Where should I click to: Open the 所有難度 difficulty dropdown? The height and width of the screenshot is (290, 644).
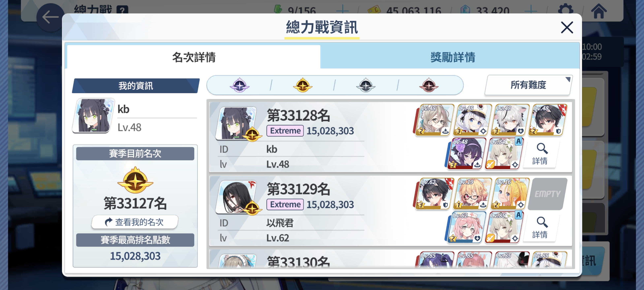(528, 85)
